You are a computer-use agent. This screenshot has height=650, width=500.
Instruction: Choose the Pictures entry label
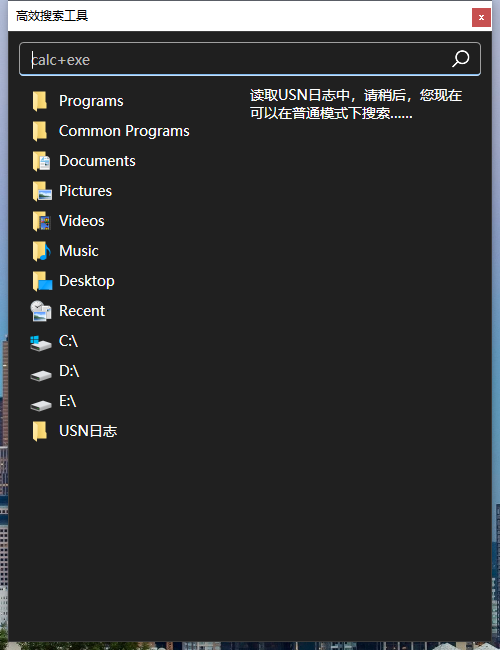tap(85, 191)
